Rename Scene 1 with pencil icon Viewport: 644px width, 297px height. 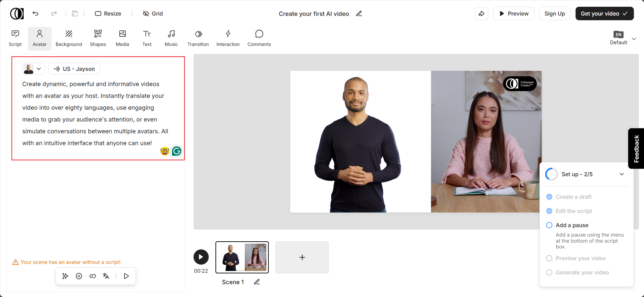(257, 282)
